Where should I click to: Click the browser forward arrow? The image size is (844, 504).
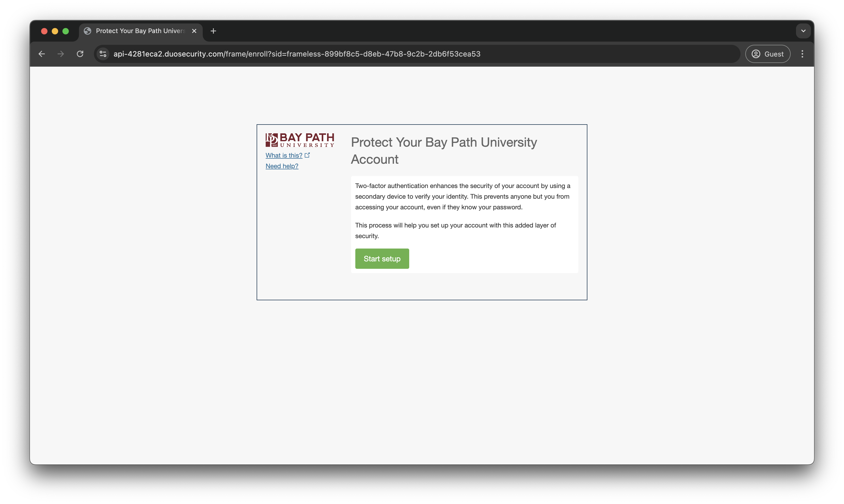(61, 54)
